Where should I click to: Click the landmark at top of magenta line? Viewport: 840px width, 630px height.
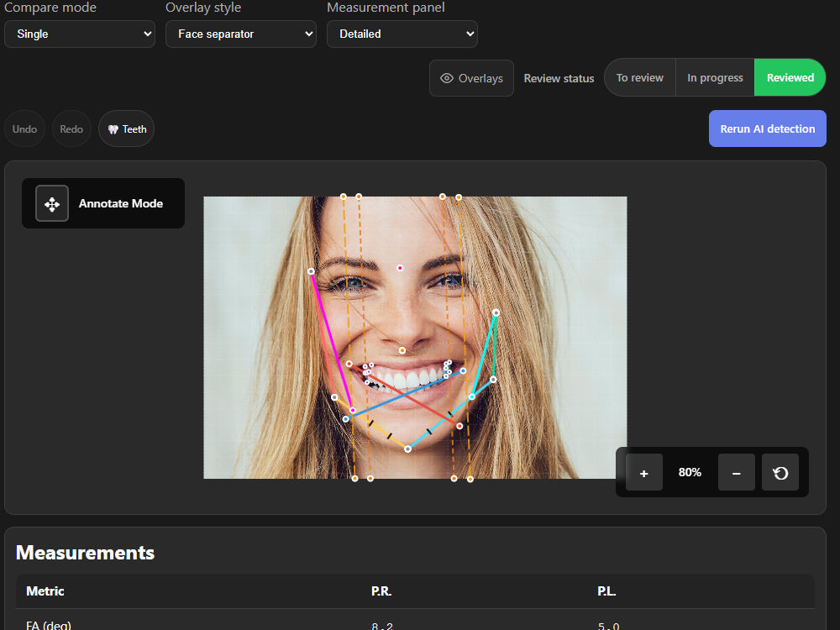coord(312,271)
